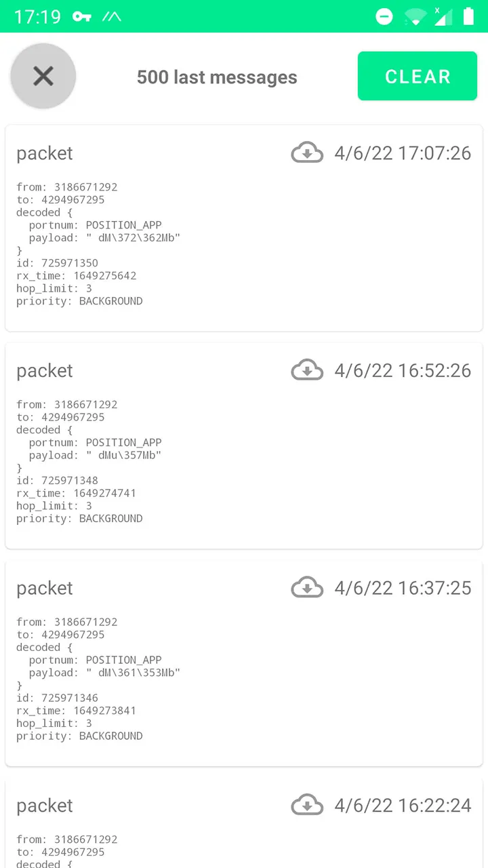Viewport: 488px width, 868px height.
Task: Close the debug messages panel
Action: [43, 76]
